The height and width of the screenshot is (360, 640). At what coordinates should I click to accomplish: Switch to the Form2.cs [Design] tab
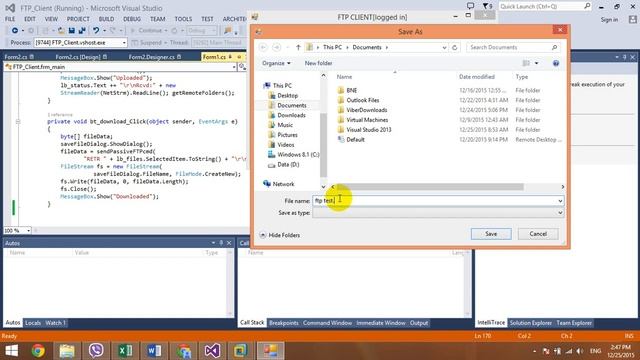click(x=78, y=57)
